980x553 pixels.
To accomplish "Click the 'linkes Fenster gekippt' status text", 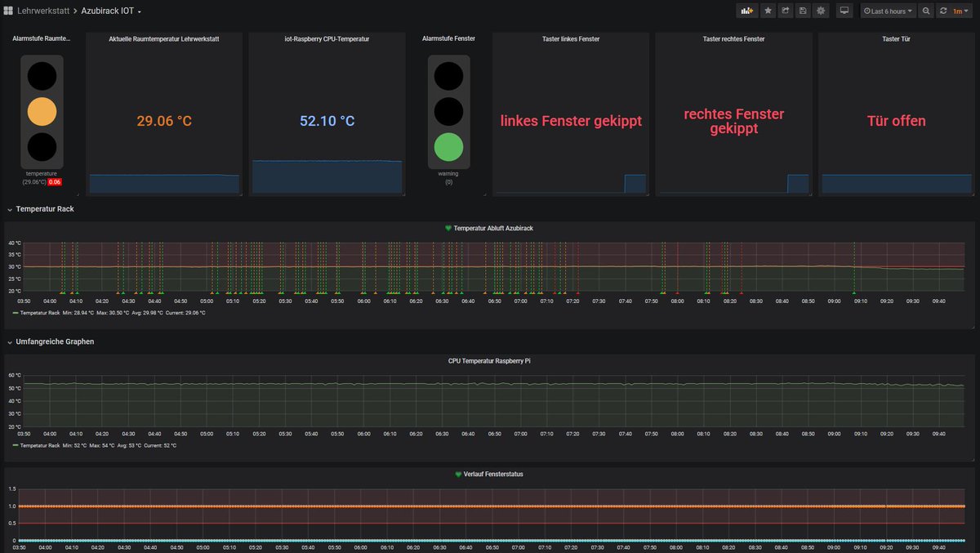I will click(571, 121).
